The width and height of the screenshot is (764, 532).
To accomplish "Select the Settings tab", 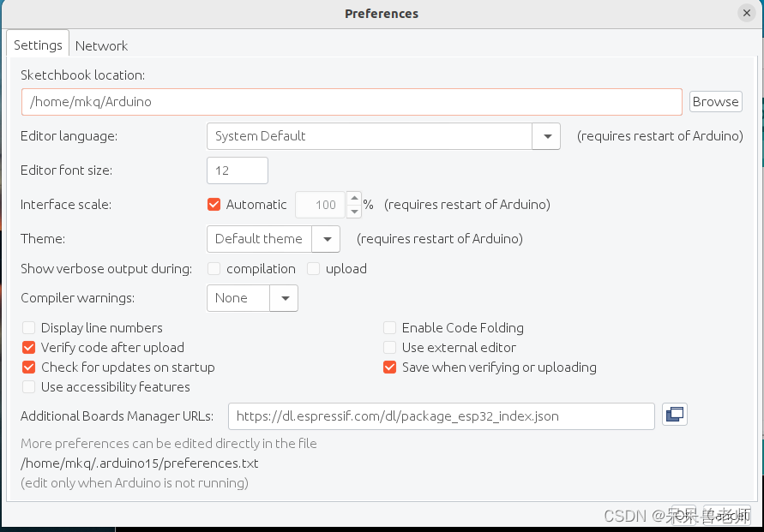I will 38,45.
